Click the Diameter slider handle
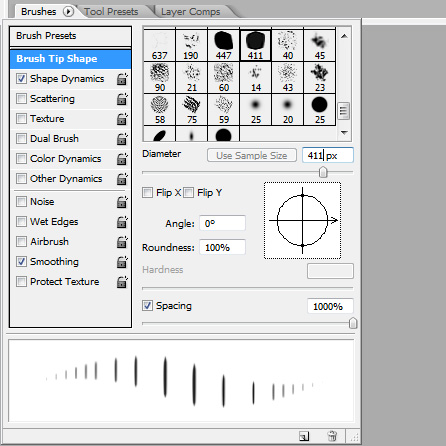This screenshot has height=446, width=446. (x=323, y=172)
